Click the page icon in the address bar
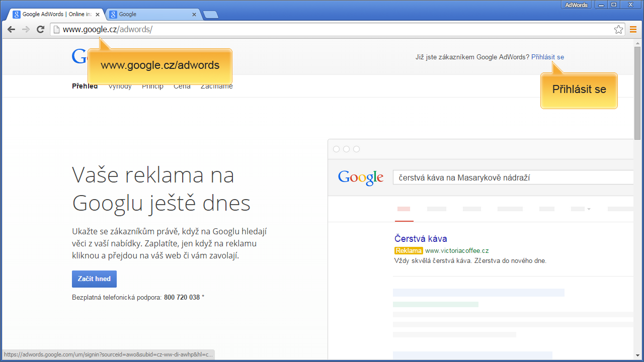The image size is (644, 362). [x=57, y=30]
